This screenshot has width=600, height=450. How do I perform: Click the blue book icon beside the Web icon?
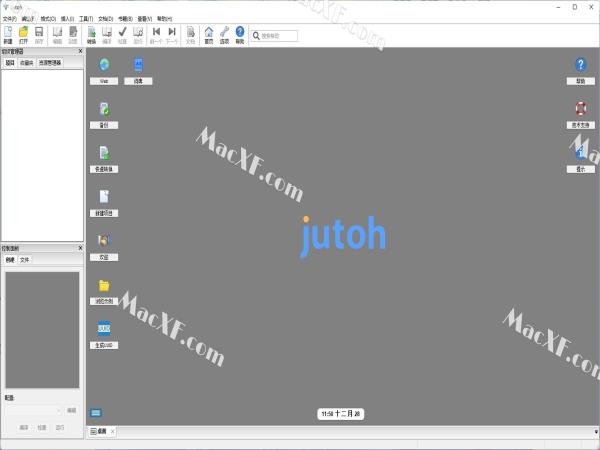[x=138, y=64]
